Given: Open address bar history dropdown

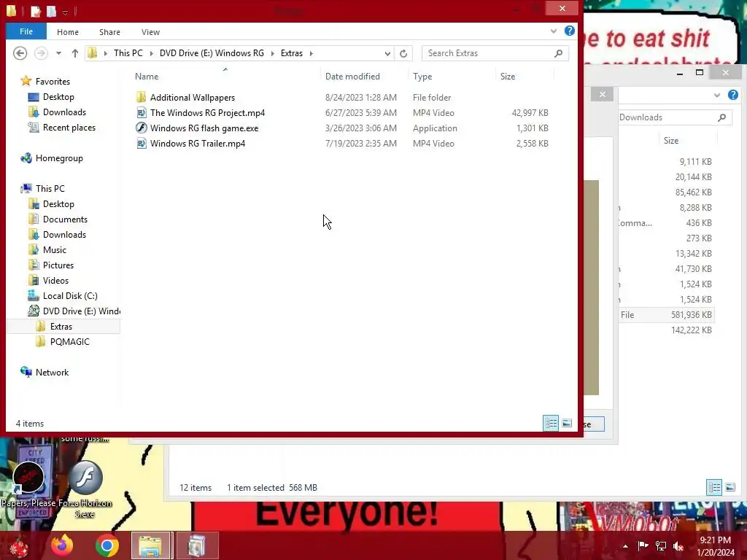Looking at the screenshot, I should click(x=387, y=53).
